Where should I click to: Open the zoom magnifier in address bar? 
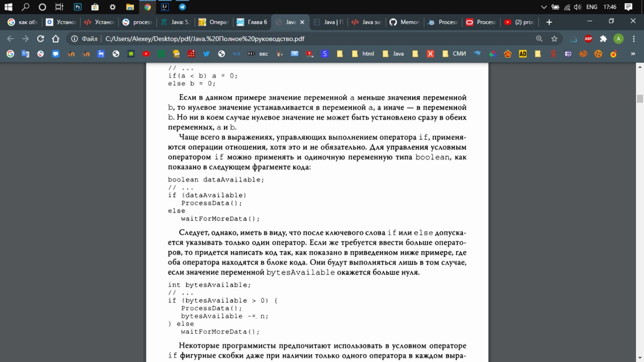tap(539, 39)
